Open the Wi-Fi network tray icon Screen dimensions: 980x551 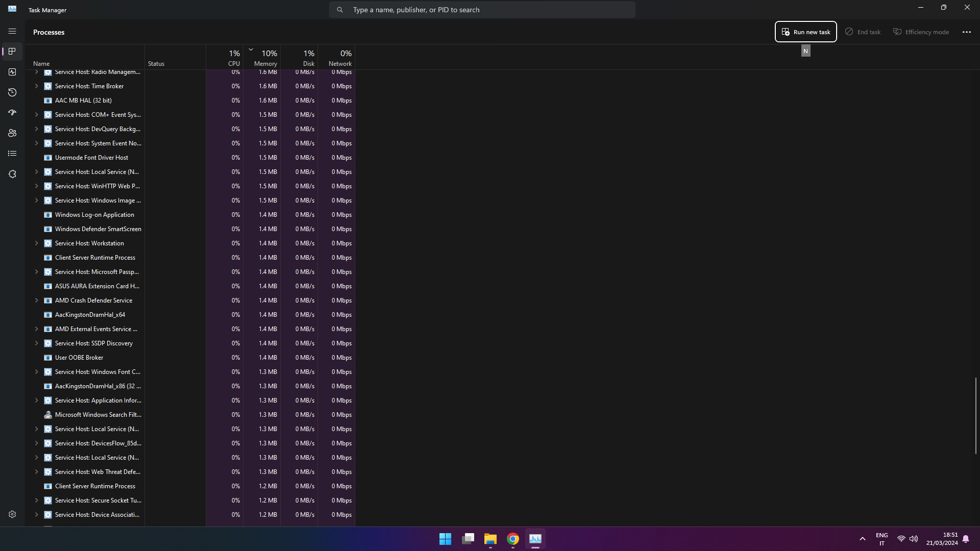point(901,539)
